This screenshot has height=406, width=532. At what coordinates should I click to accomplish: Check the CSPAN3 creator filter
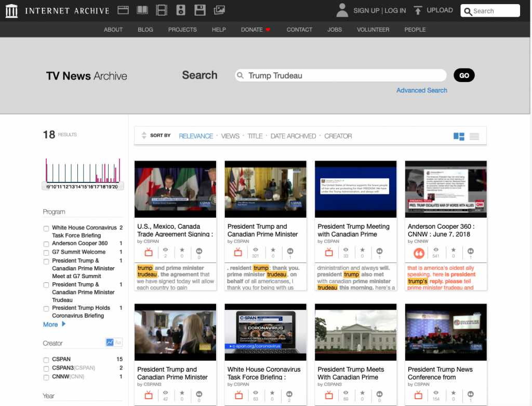tap(46, 369)
